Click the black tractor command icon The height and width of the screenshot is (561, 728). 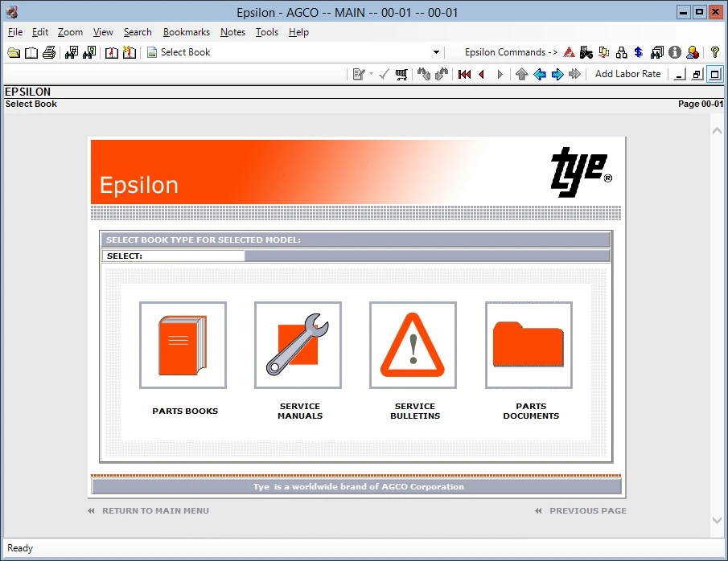tap(586, 52)
